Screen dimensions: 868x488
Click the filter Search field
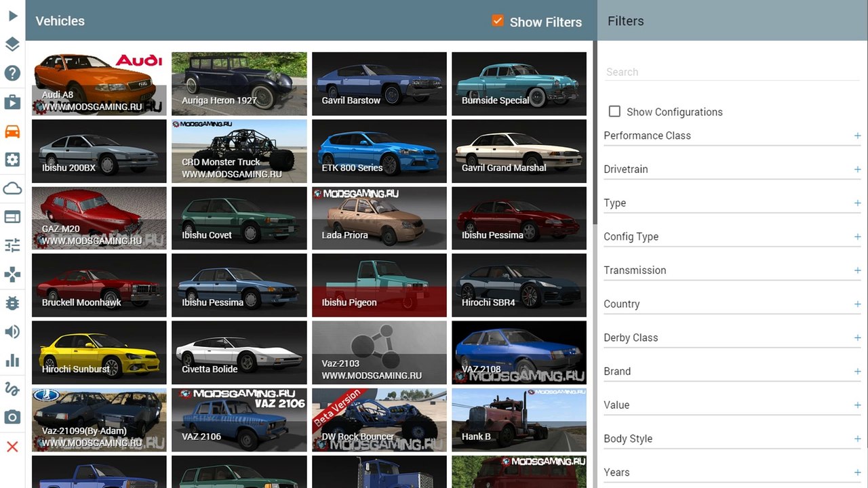coord(732,72)
